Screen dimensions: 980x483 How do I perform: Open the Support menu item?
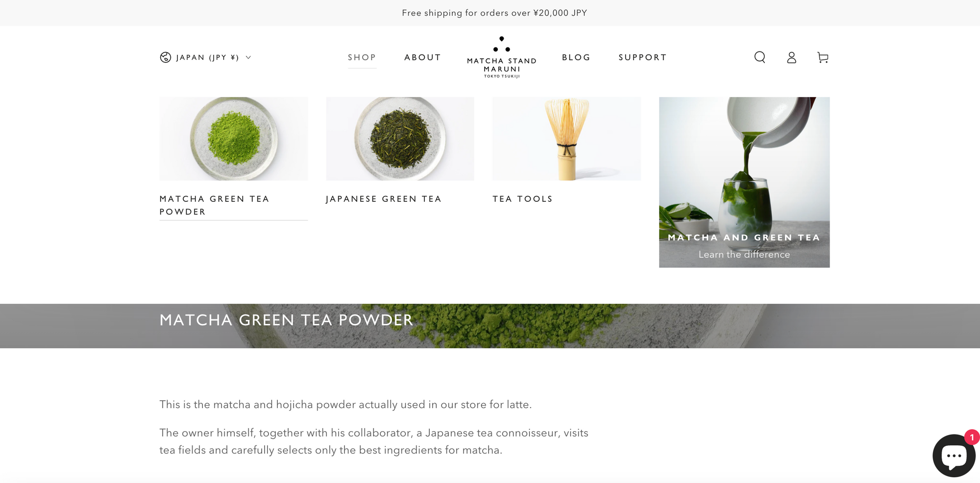coord(643,57)
